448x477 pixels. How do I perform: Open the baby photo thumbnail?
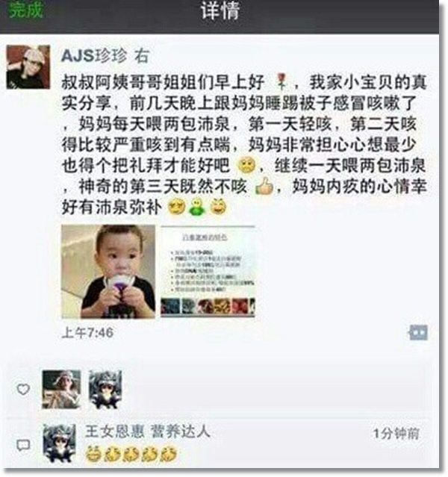(x=108, y=272)
